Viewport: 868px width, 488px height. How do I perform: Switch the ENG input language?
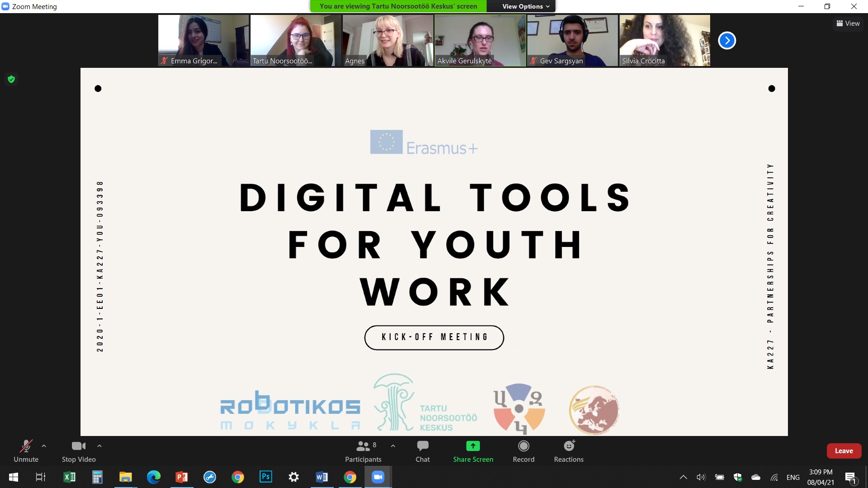[793, 477]
